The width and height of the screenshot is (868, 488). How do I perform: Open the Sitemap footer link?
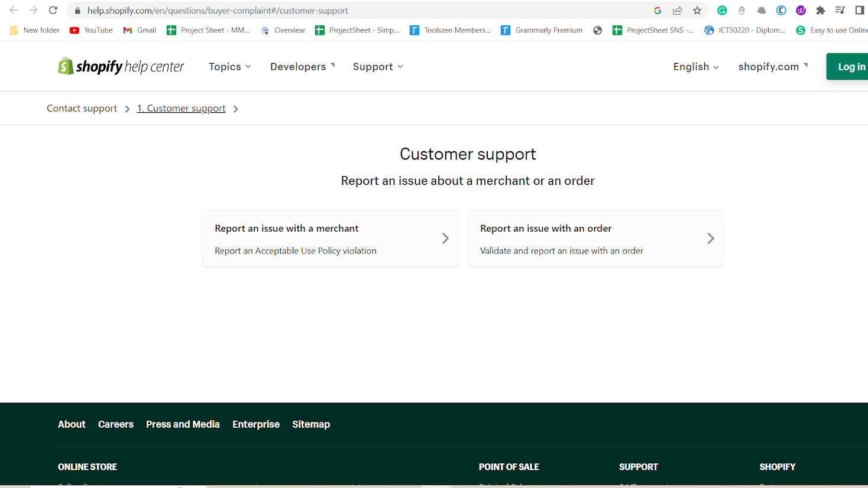point(311,424)
